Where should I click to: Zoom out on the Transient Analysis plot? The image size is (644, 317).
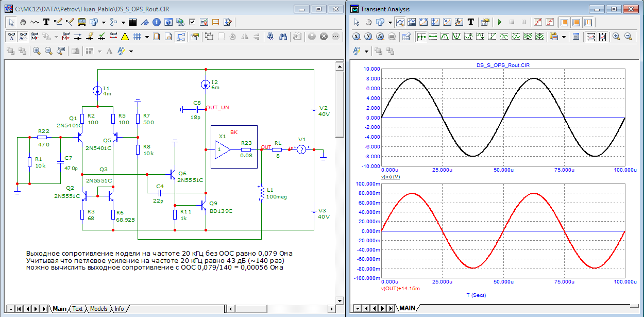pyautogui.click(x=628, y=37)
